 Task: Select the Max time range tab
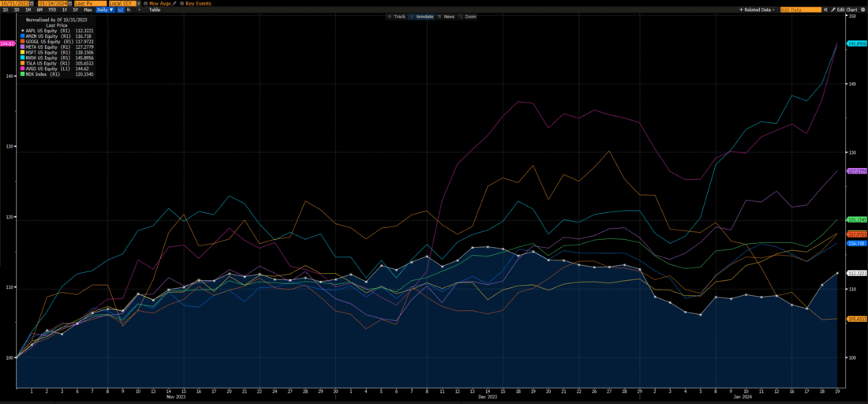[x=88, y=10]
